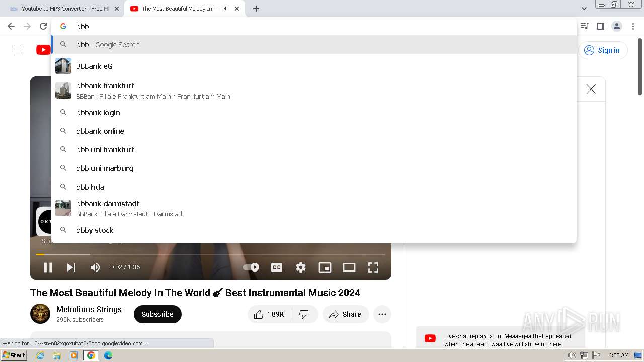Open Melodious Strings channel avatar
This screenshot has height=362, width=644.
[x=40, y=314]
